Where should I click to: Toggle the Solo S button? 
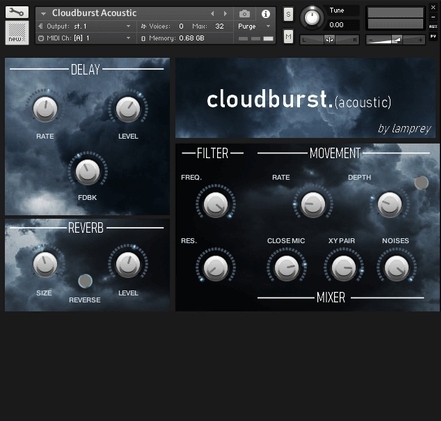[x=288, y=14]
